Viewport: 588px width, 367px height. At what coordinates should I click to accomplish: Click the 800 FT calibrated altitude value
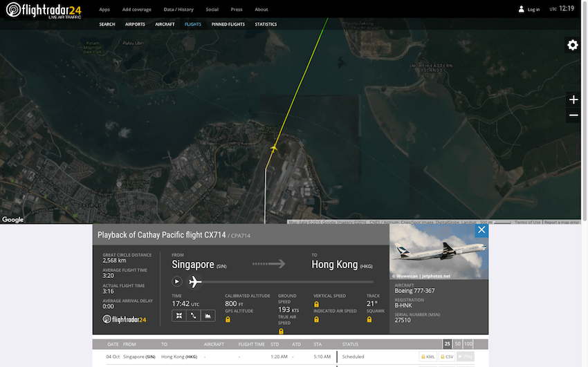tap(234, 303)
